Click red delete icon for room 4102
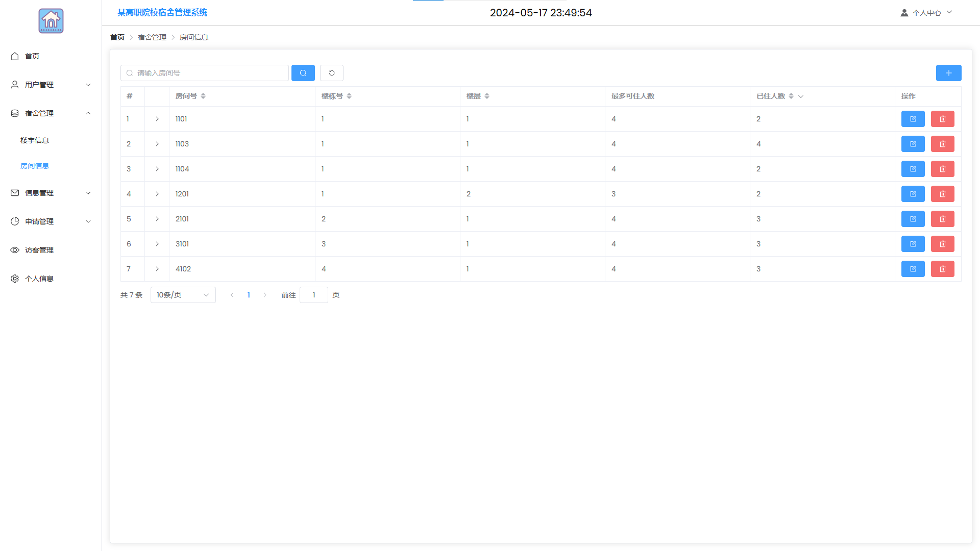Image resolution: width=980 pixels, height=551 pixels. pyautogui.click(x=942, y=269)
